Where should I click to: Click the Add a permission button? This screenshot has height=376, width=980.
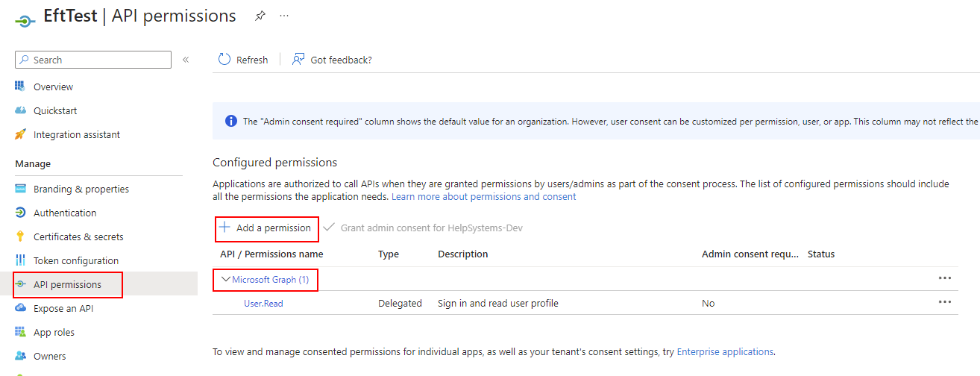(x=266, y=228)
